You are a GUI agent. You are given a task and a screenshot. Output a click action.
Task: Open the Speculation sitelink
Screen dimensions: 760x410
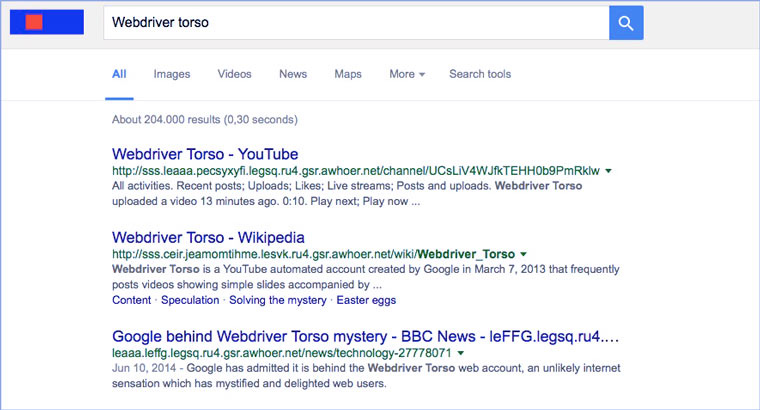coord(190,300)
